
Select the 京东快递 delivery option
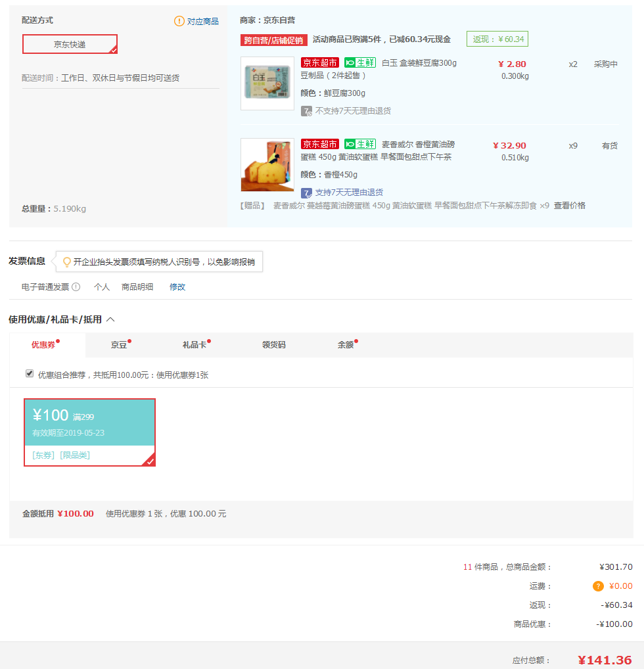point(70,44)
